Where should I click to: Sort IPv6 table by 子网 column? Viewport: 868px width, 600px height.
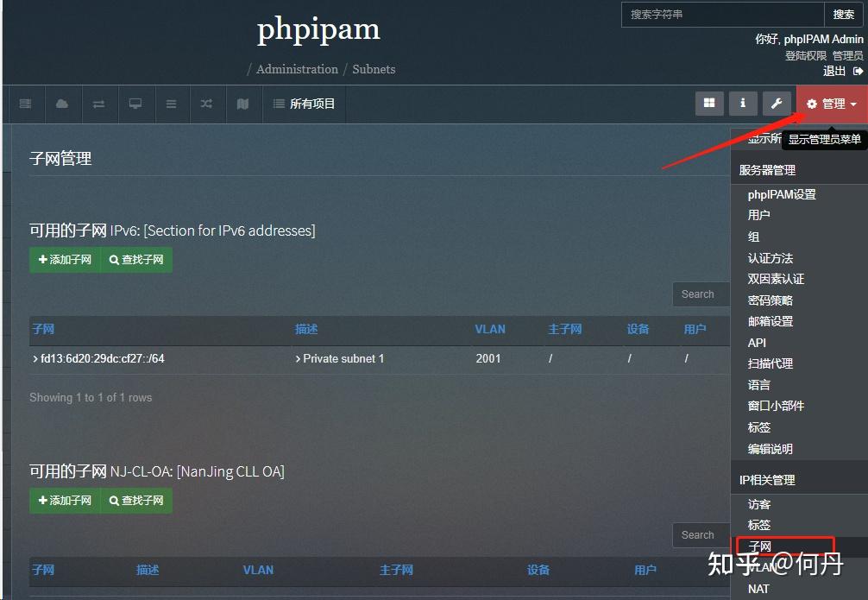pos(43,329)
